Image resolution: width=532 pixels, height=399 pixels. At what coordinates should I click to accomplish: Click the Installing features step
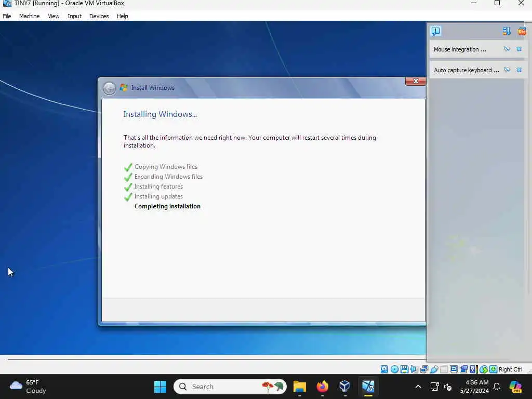click(158, 187)
